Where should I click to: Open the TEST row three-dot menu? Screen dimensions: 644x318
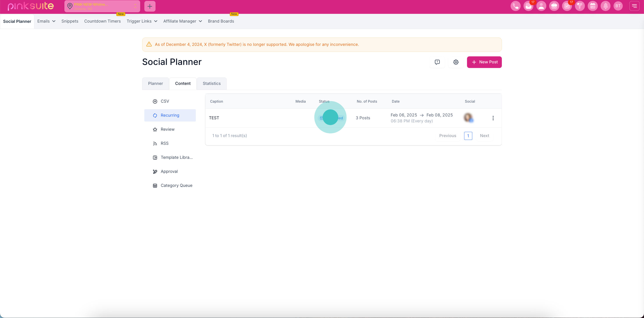tap(493, 118)
